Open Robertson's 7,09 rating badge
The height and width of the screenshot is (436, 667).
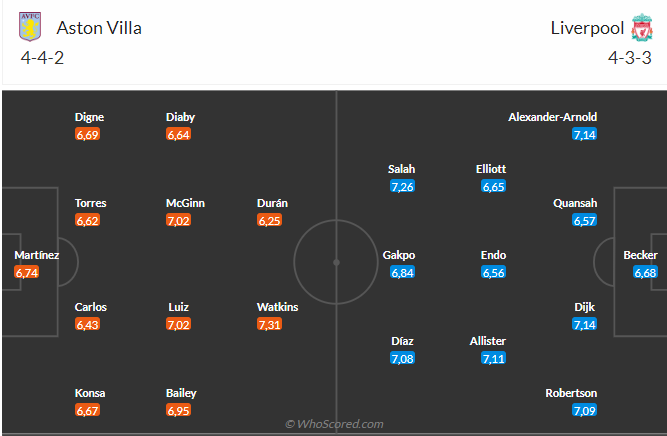pyautogui.click(x=584, y=410)
